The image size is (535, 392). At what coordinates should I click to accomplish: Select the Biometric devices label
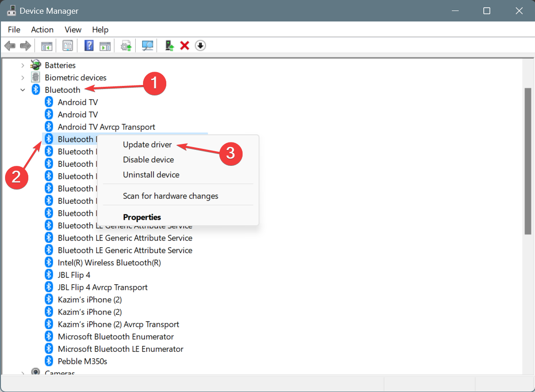tap(75, 78)
